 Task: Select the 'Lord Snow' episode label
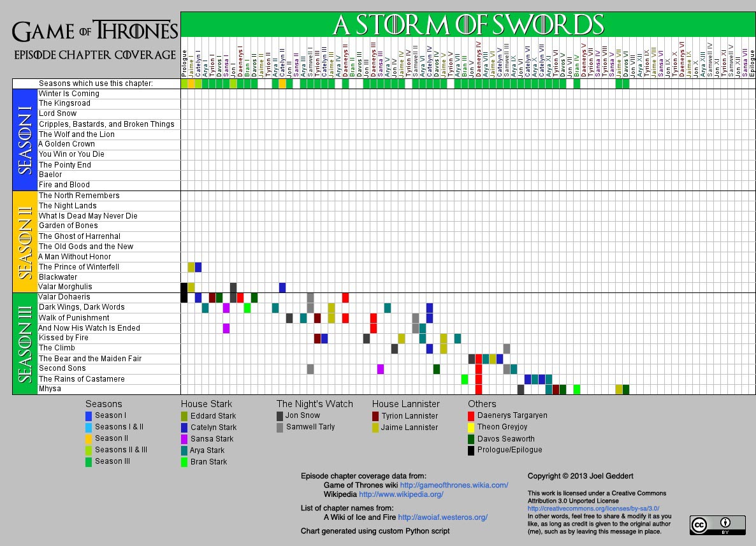[57, 113]
